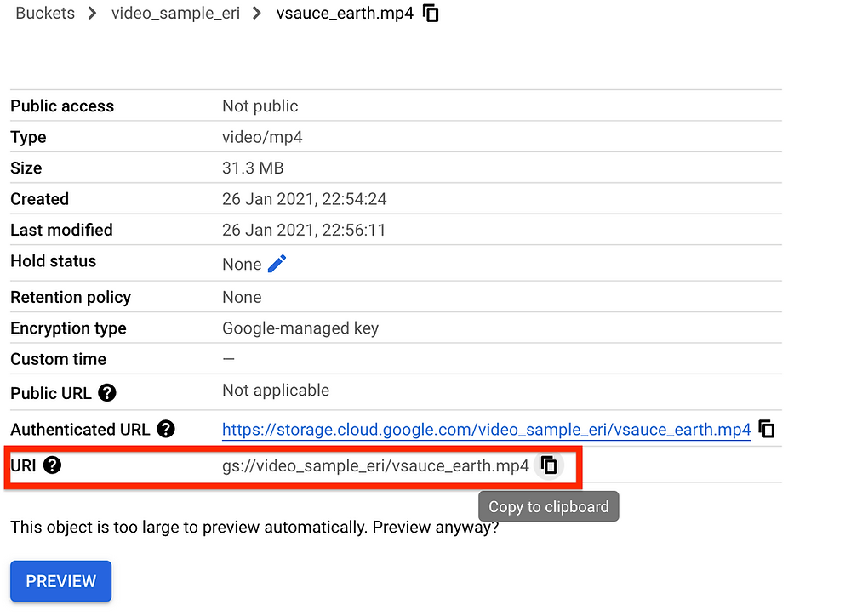This screenshot has width=851, height=616.
Task: Open help icon next to Authenticated URL
Action: (166, 429)
